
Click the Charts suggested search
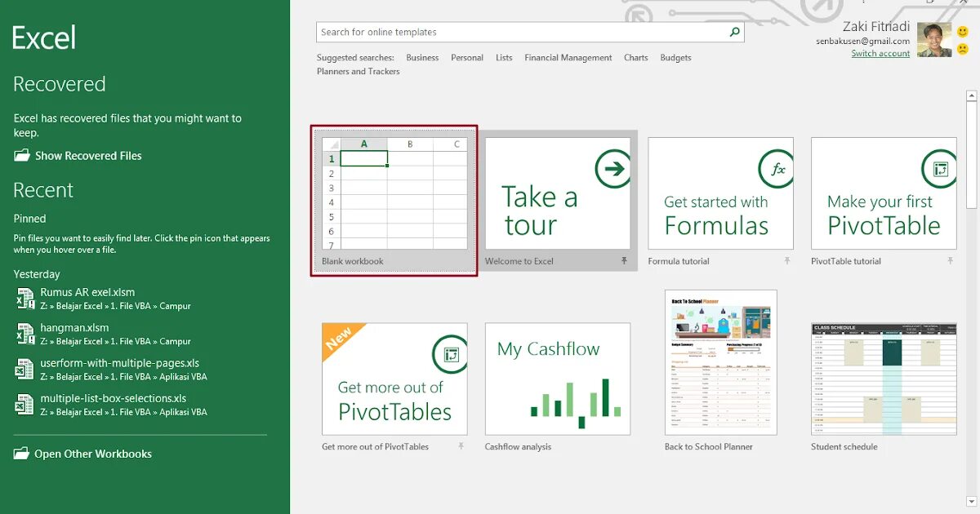[636, 58]
